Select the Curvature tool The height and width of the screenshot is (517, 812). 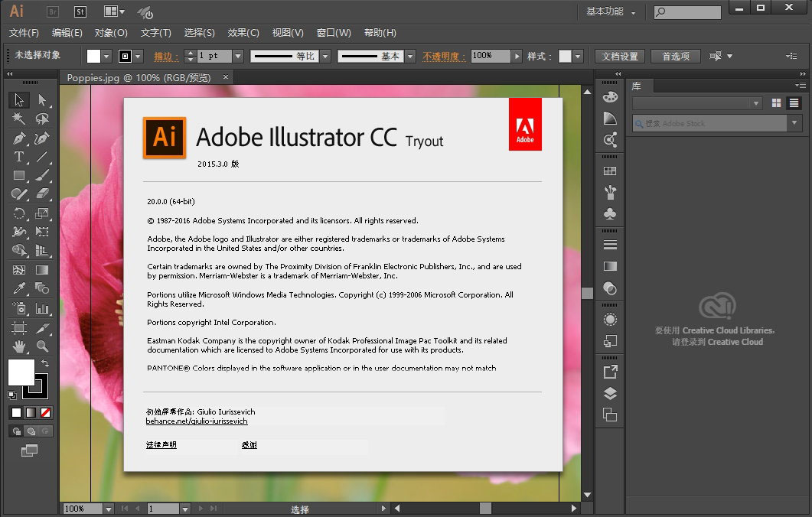(x=42, y=138)
